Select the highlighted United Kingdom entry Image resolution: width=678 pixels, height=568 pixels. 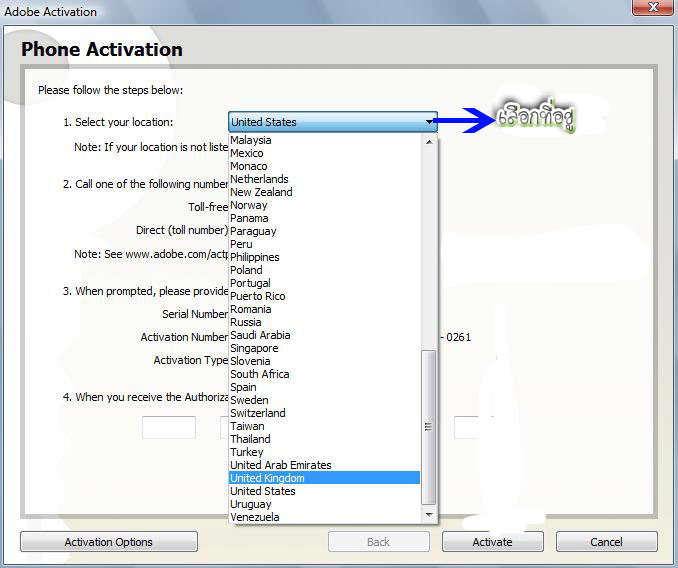tap(325, 478)
